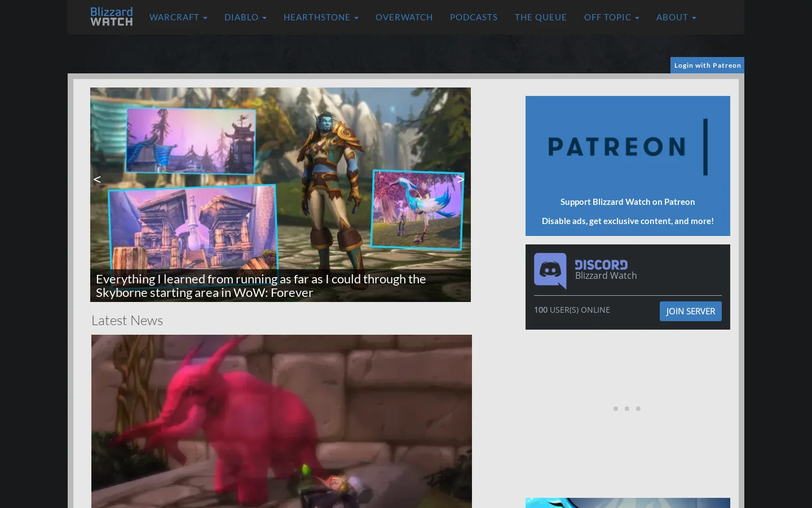812x508 pixels.
Task: Click the Patreon logo banner
Action: click(x=628, y=147)
